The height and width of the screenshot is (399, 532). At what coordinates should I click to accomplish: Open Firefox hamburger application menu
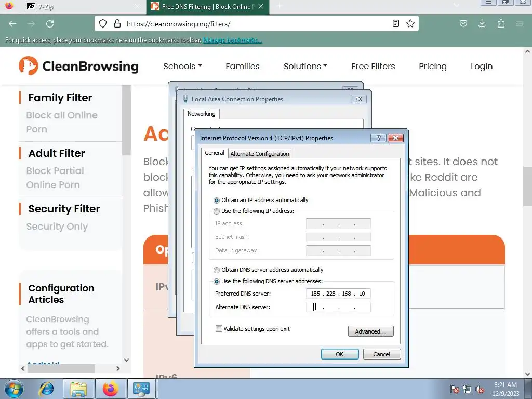click(520, 23)
